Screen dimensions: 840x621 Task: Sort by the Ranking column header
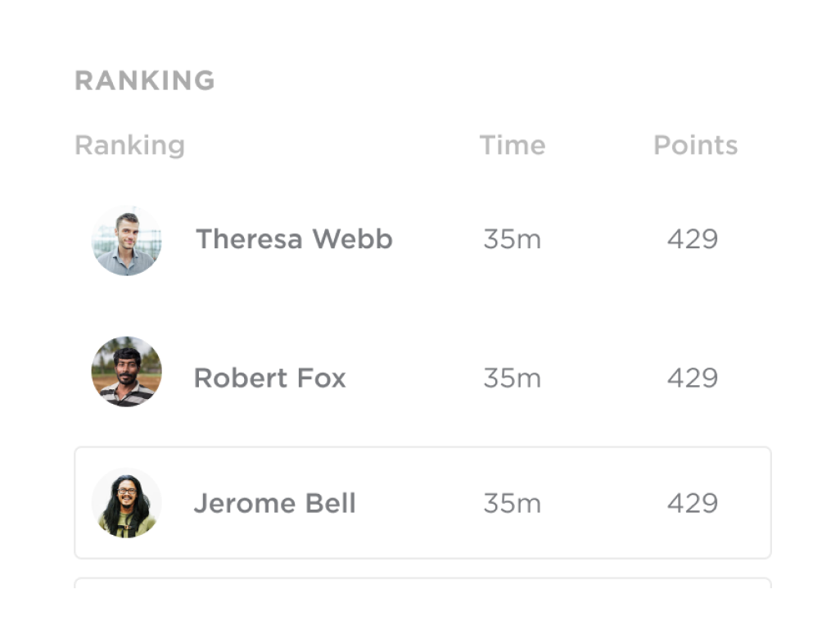pos(129,145)
